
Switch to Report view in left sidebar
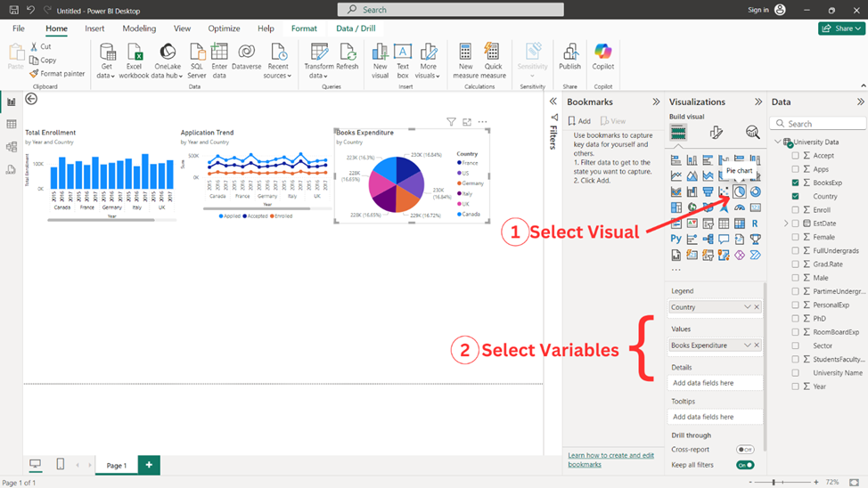[x=11, y=102]
